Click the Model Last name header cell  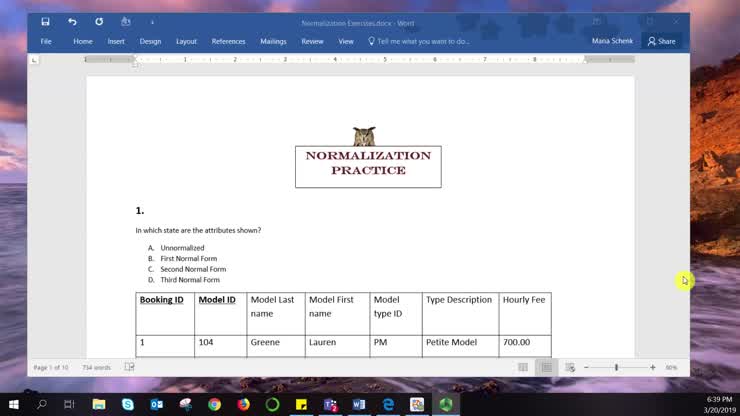point(276,314)
